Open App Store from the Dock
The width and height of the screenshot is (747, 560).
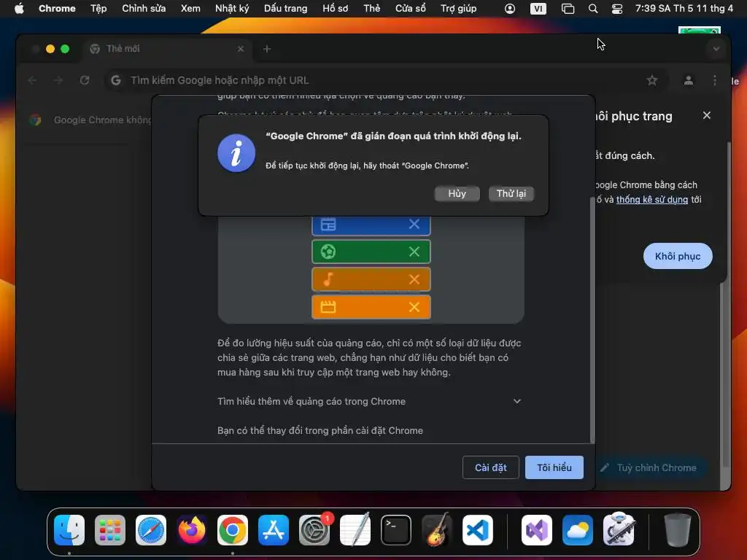(274, 530)
